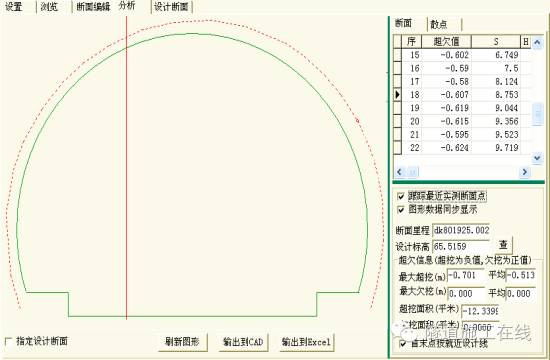
Task: Click the S value 8.753
Action: [x=507, y=95]
